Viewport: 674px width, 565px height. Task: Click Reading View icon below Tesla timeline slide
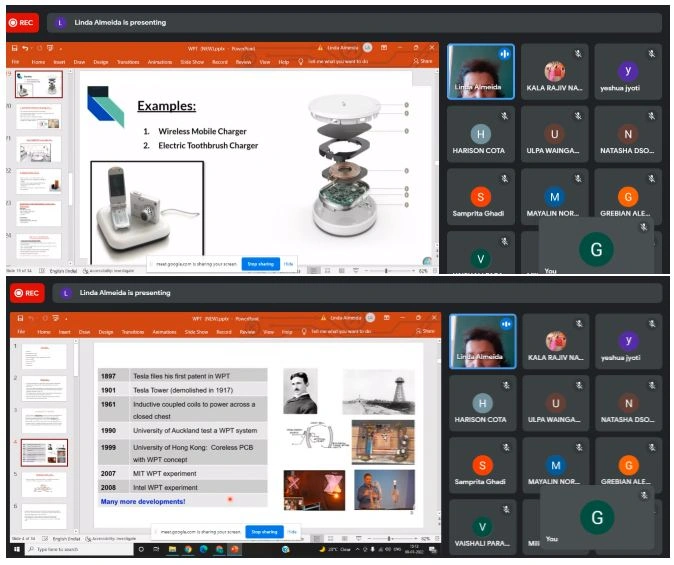(x=345, y=539)
